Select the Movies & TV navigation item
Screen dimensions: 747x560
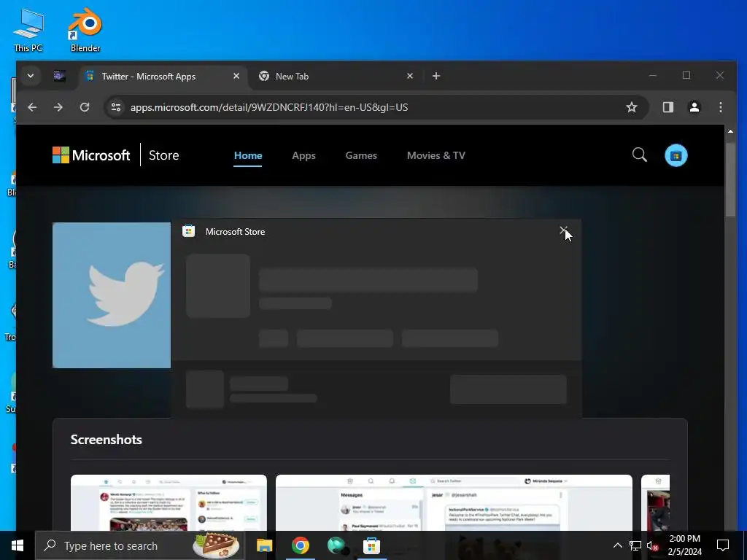point(436,155)
